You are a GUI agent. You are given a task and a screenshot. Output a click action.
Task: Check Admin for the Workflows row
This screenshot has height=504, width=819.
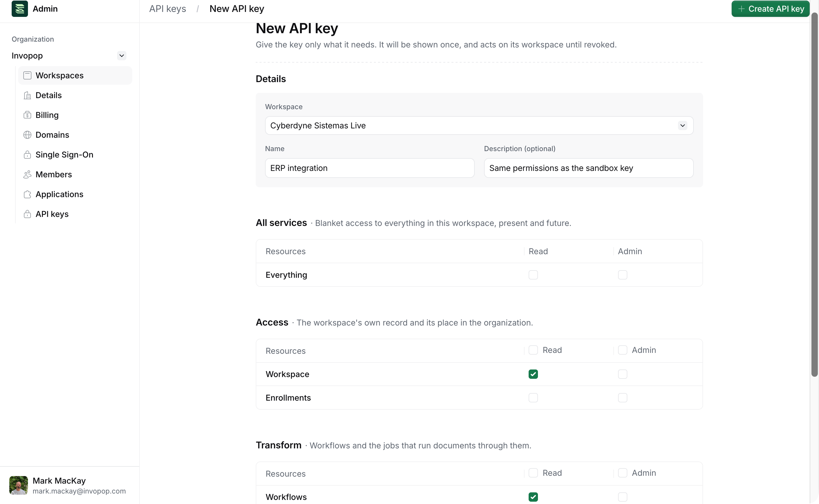622,497
